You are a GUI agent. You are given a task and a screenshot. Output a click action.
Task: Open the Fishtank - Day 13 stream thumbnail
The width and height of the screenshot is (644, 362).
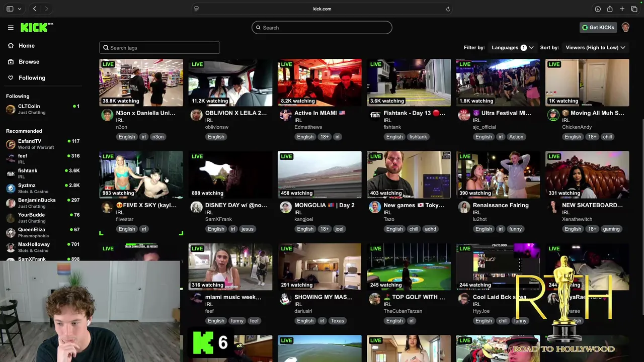coord(409,82)
